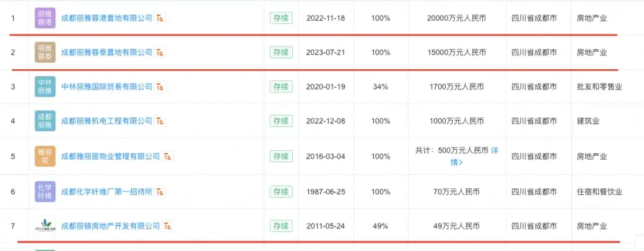Open ownership chart icon for 中林丽雅国际贸易有限公司

[160, 86]
